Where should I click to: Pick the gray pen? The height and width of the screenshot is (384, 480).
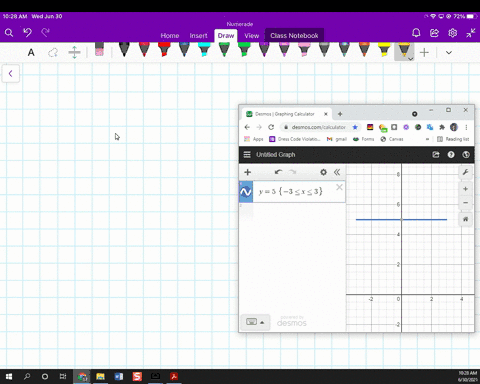[x=324, y=49]
